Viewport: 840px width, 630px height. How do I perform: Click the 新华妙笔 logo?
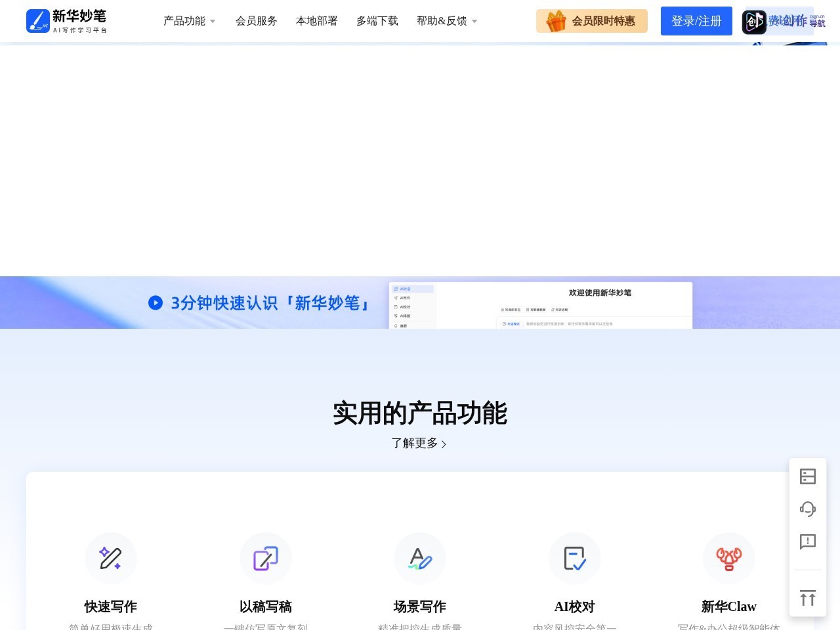click(66, 21)
